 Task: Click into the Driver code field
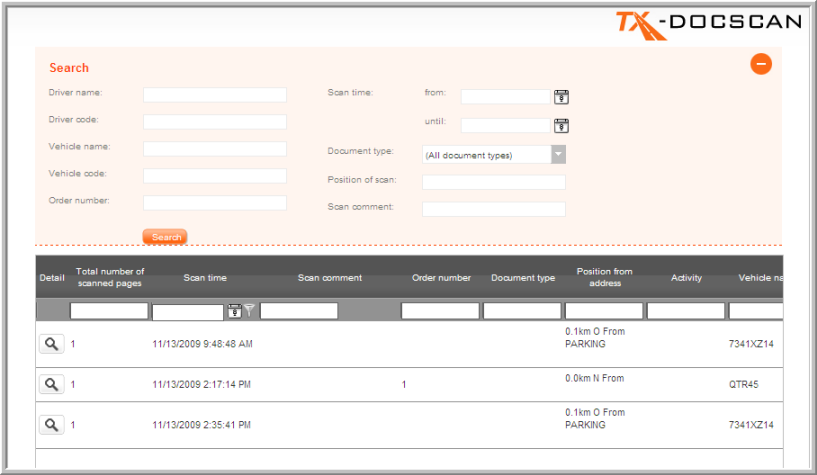pos(215,122)
